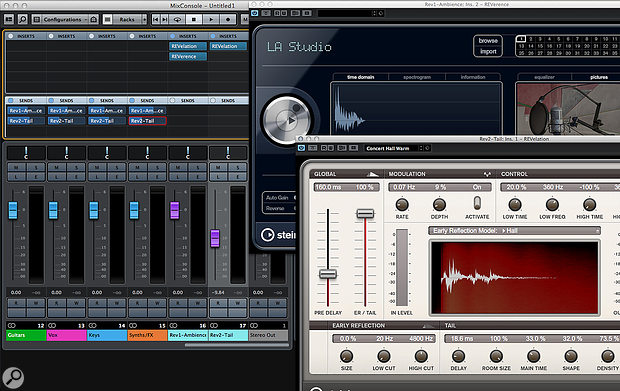Click the MixConsole horizontal scrollbar
Screen dimensions: 620x391
[x=236, y=345]
